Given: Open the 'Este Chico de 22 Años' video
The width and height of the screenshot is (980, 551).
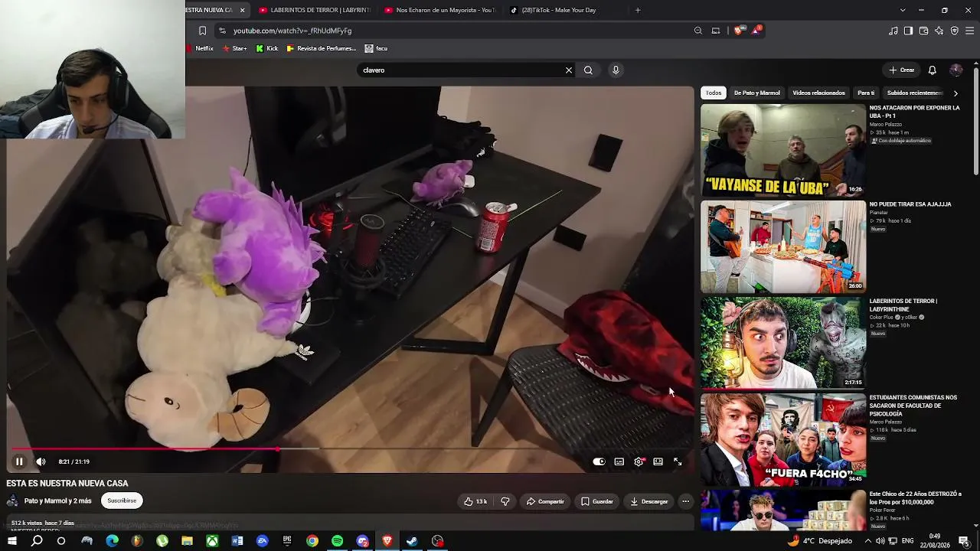Looking at the screenshot, I should coord(783,510).
